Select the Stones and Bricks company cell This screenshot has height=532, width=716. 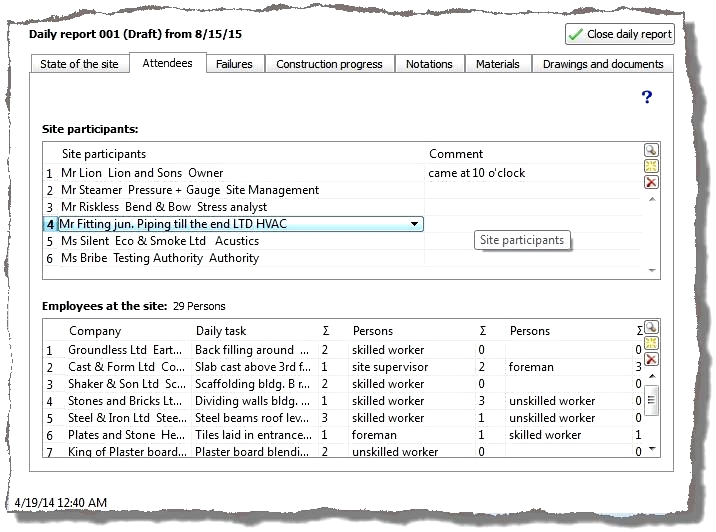click(x=125, y=401)
